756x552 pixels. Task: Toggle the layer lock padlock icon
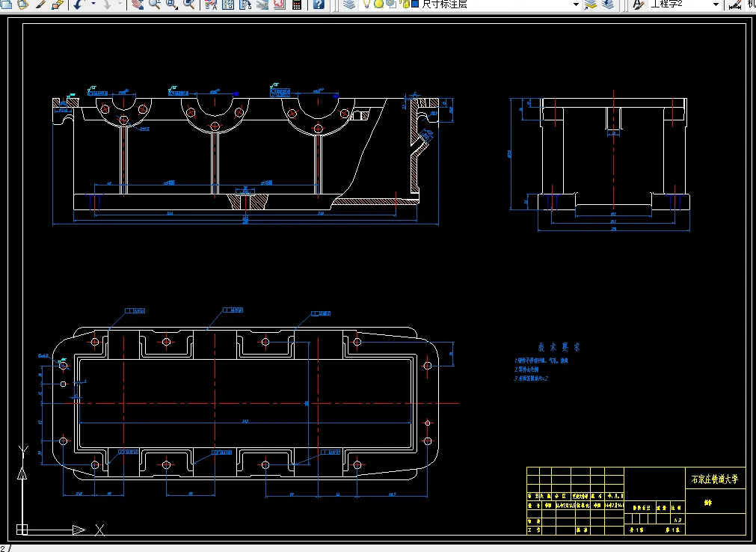pos(404,4)
